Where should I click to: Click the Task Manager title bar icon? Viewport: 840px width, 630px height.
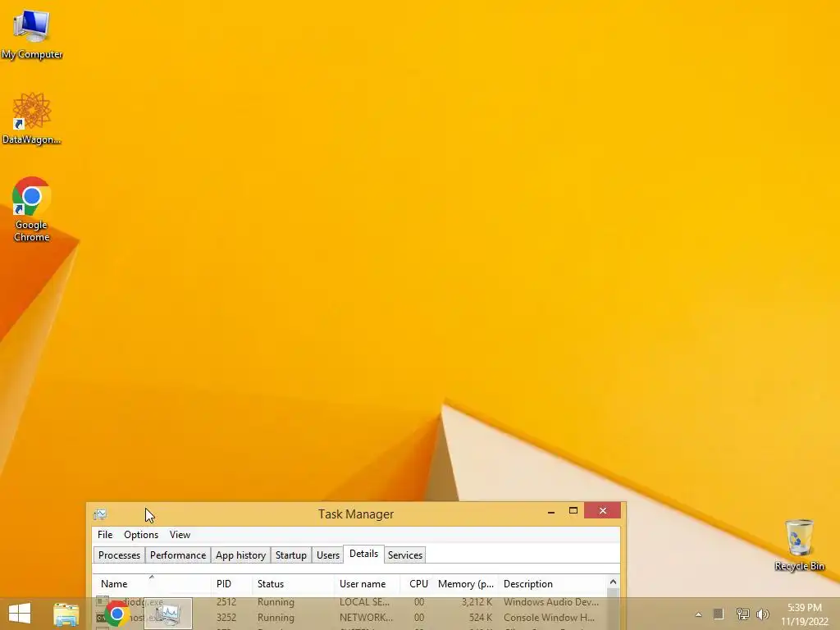100,514
